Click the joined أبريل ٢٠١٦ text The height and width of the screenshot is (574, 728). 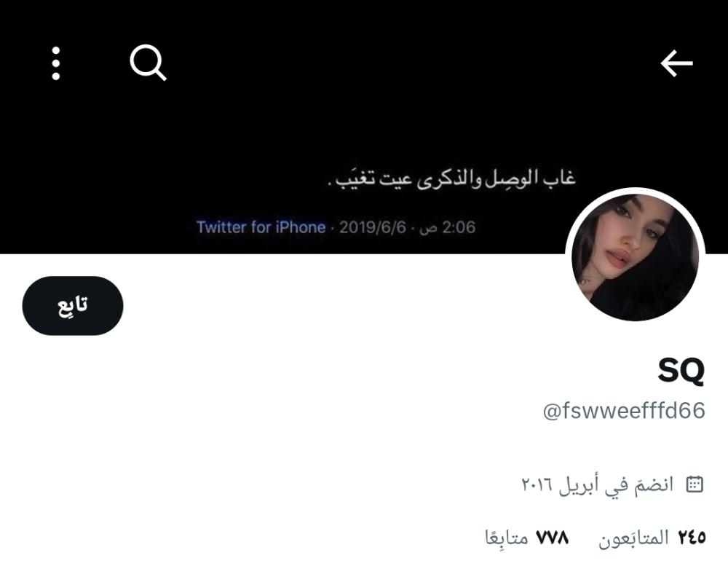pos(598,484)
